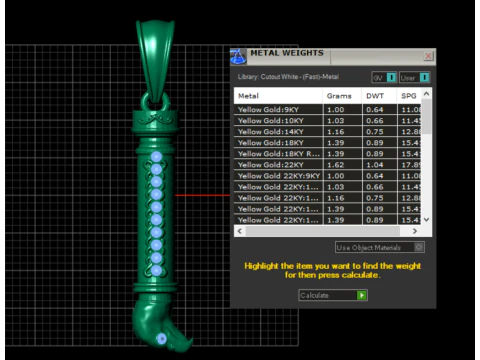Click the 1.16 grams cell for Yellow Gold:14KY
The image size is (480, 360).
click(342, 132)
